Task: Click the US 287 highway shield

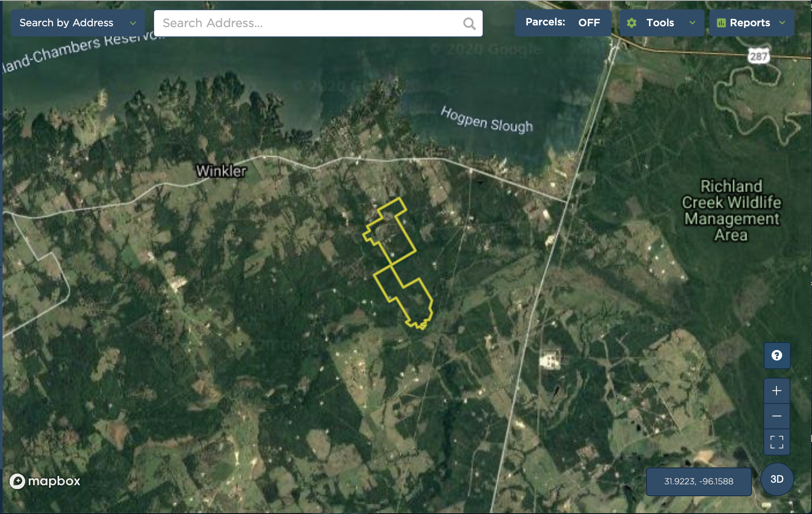Action: pos(758,56)
